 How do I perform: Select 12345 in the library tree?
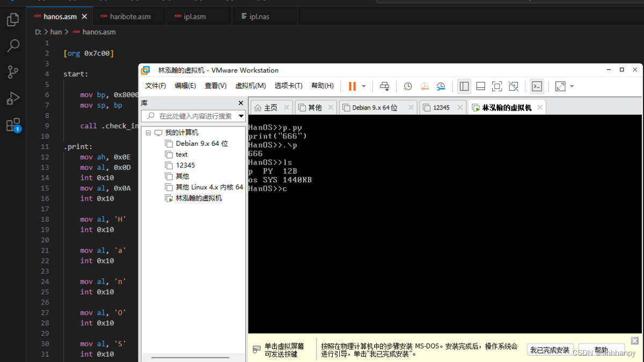pos(185,165)
